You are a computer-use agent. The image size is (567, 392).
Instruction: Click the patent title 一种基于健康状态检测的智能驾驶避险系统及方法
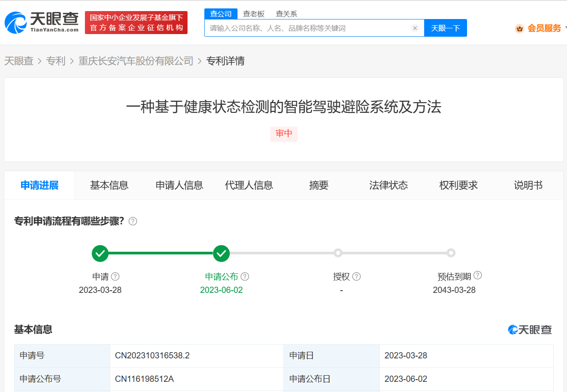coord(283,107)
